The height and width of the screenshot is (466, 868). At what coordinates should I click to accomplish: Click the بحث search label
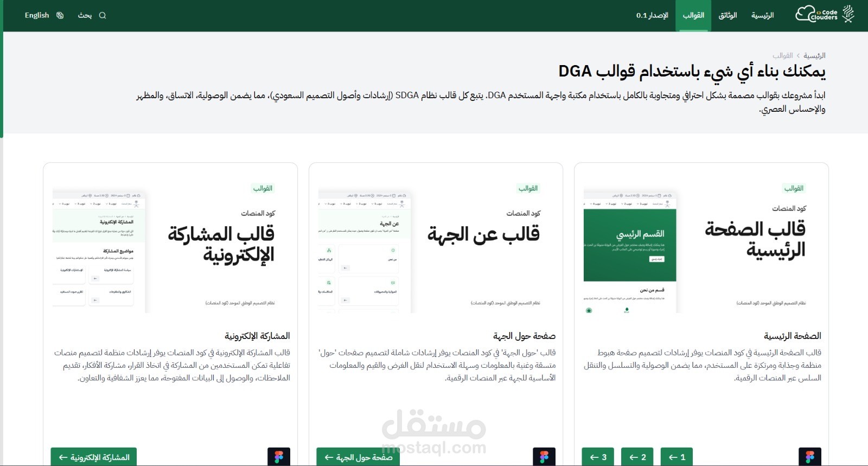point(85,15)
